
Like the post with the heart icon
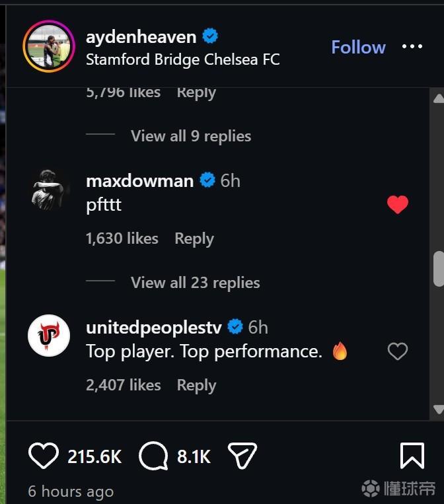(x=43, y=456)
